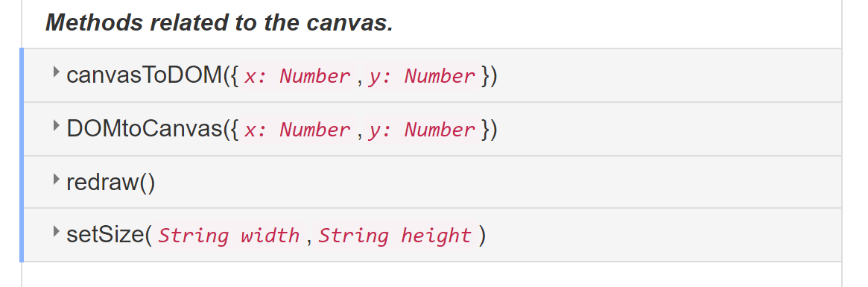This screenshot has height=287, width=868.
Task: Select x: Number parameter in DOMtoCanvas
Action: click(x=298, y=130)
